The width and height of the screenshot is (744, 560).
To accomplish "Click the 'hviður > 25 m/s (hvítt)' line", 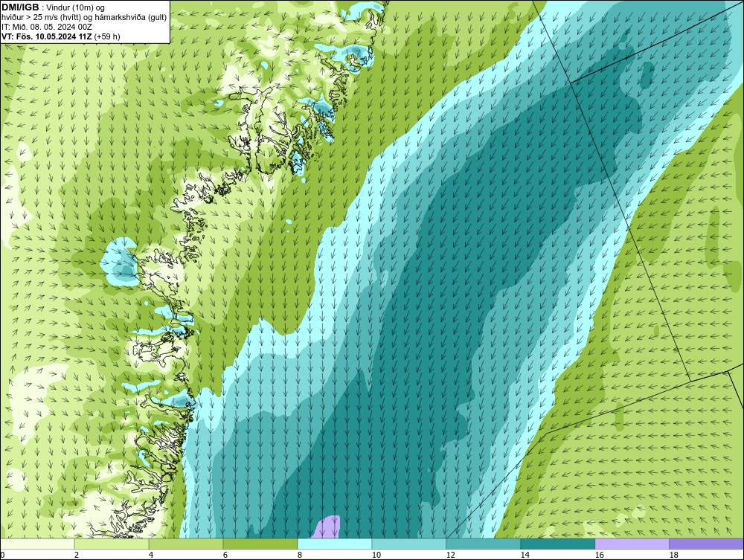I will pos(41,17).
